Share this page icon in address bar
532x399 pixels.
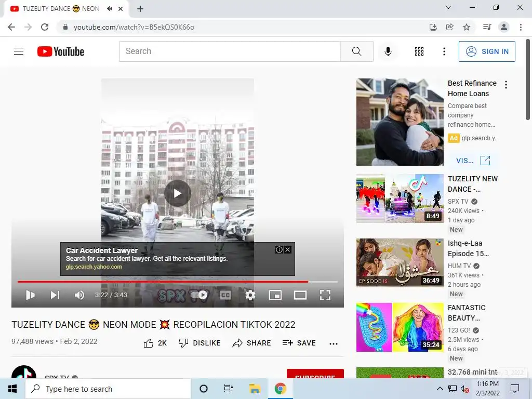pyautogui.click(x=450, y=27)
